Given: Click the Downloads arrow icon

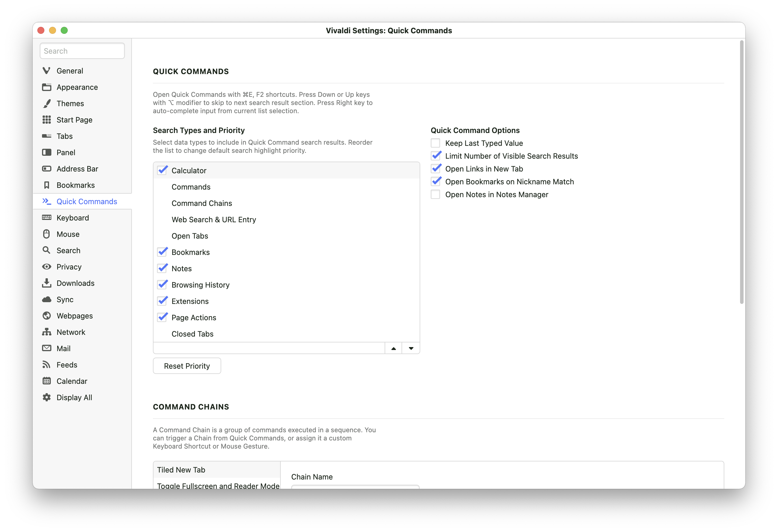Looking at the screenshot, I should (x=46, y=283).
